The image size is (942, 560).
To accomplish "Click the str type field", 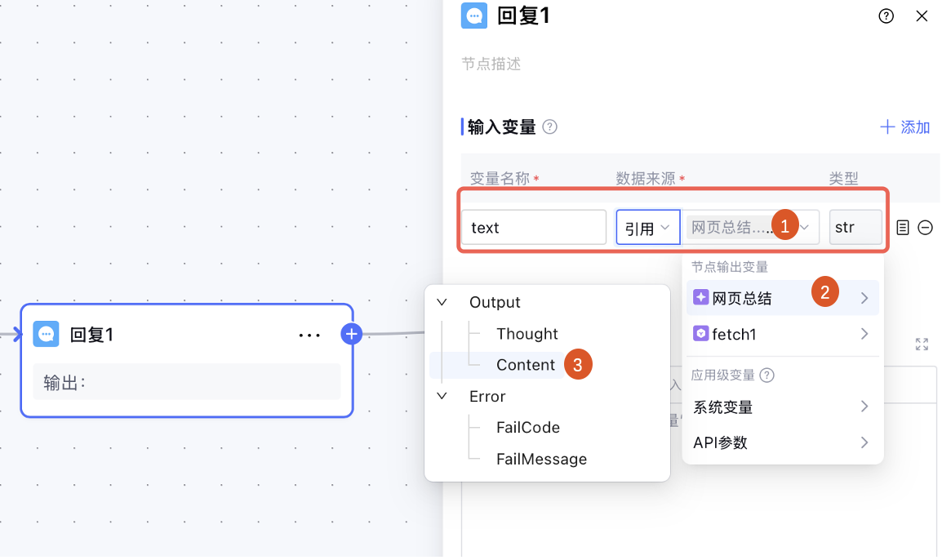I will (855, 228).
